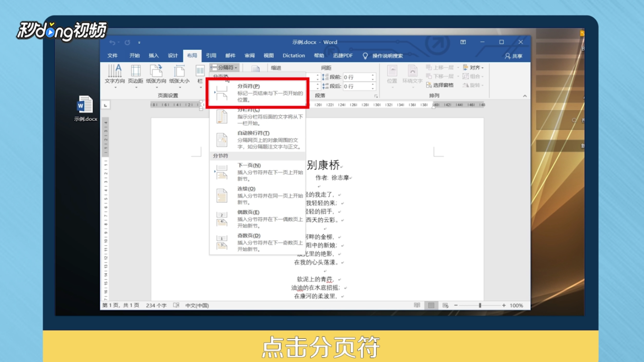Click the 偶数页 section break icon
This screenshot has height=362, width=644.
222,219
